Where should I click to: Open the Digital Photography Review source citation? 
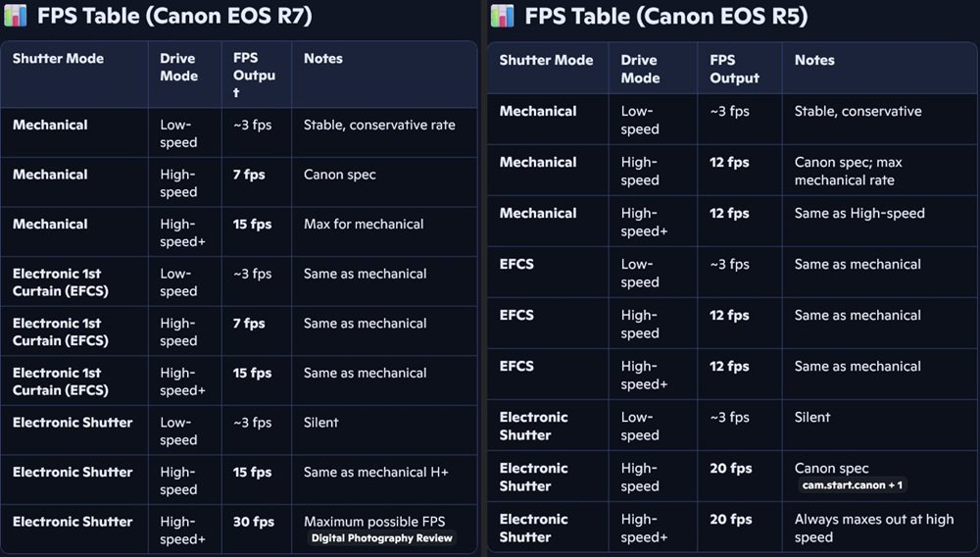click(381, 537)
